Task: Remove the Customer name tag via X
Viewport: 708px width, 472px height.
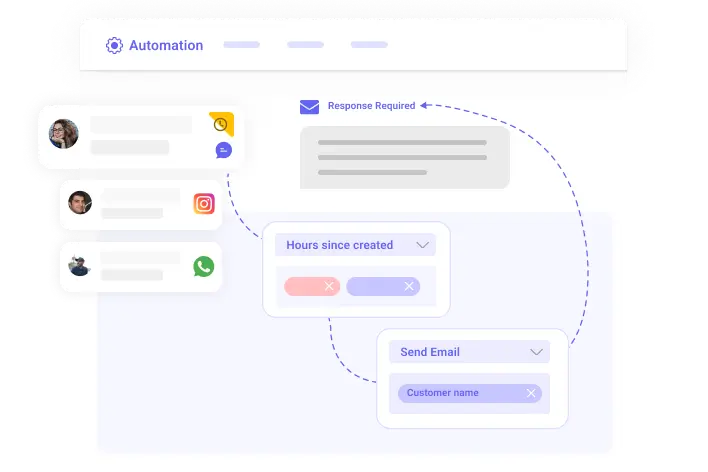Action: point(531,393)
